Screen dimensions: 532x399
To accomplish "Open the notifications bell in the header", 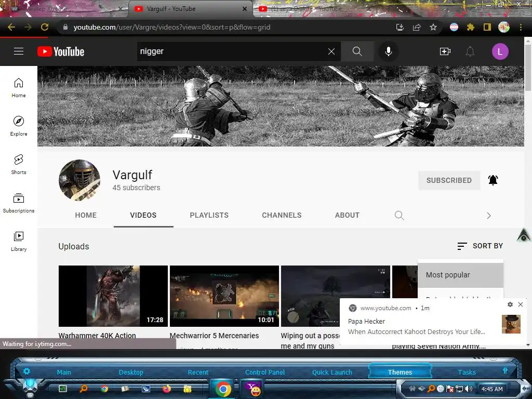I will point(470,51).
